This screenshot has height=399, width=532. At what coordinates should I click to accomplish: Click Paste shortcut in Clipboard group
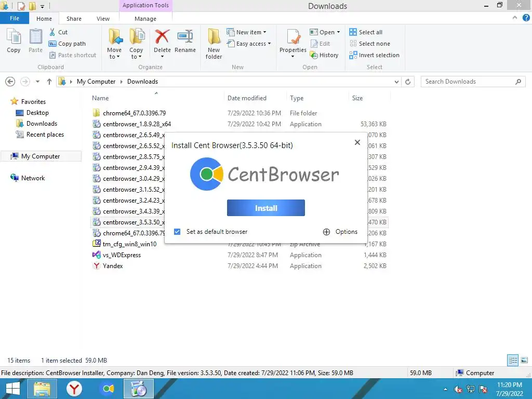[73, 55]
